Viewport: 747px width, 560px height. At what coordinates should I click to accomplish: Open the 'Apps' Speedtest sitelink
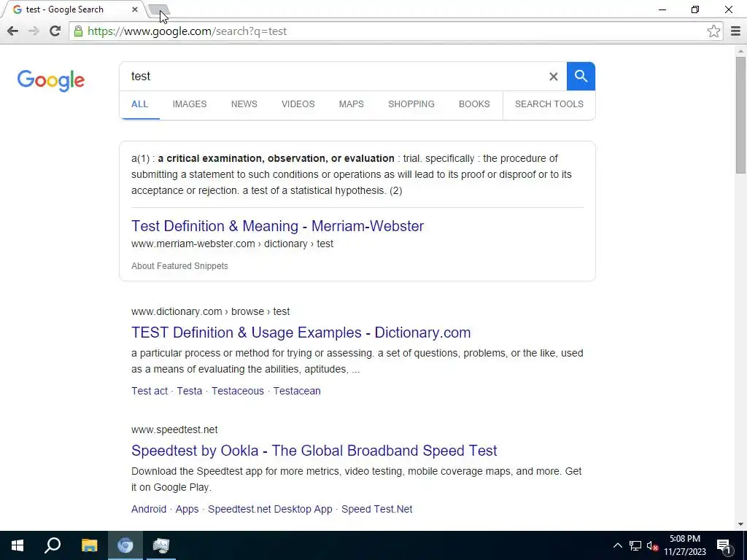[x=187, y=509]
